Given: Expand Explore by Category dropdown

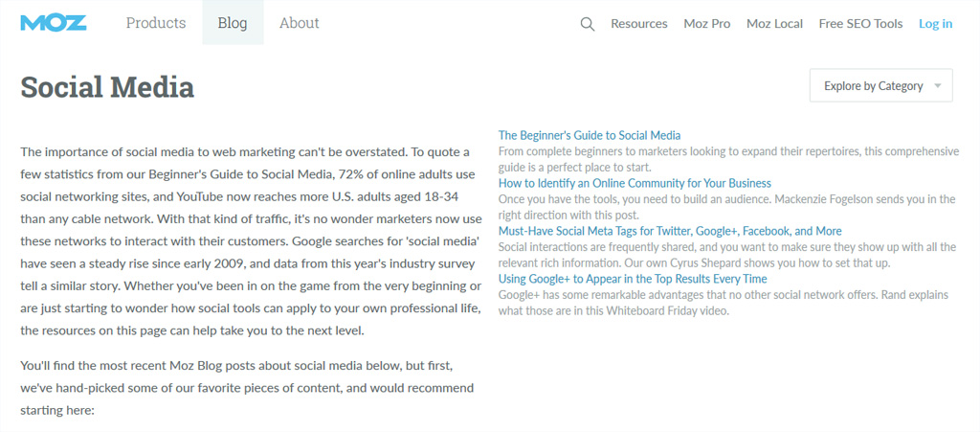Looking at the screenshot, I should [x=881, y=85].
